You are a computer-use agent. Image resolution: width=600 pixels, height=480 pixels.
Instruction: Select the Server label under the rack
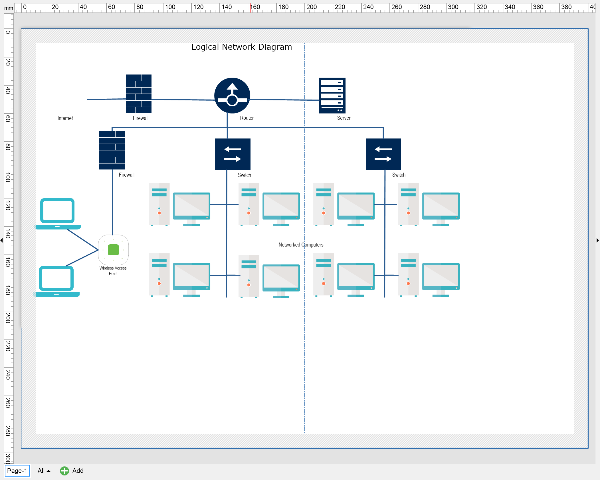click(344, 118)
